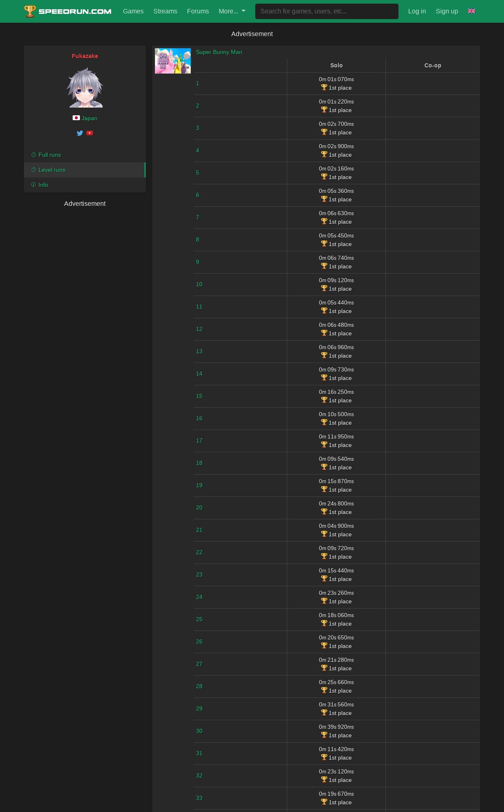Click the Speedrun.com trophy logo
The height and width of the screenshot is (812, 504).
point(30,11)
